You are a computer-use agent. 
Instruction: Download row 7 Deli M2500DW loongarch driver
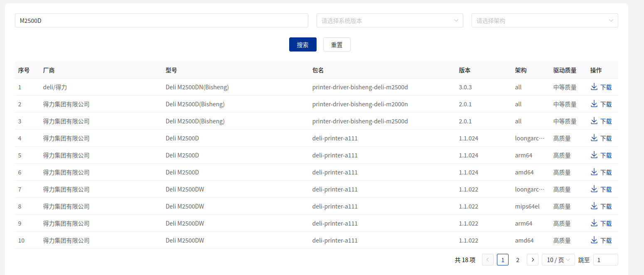(x=601, y=189)
